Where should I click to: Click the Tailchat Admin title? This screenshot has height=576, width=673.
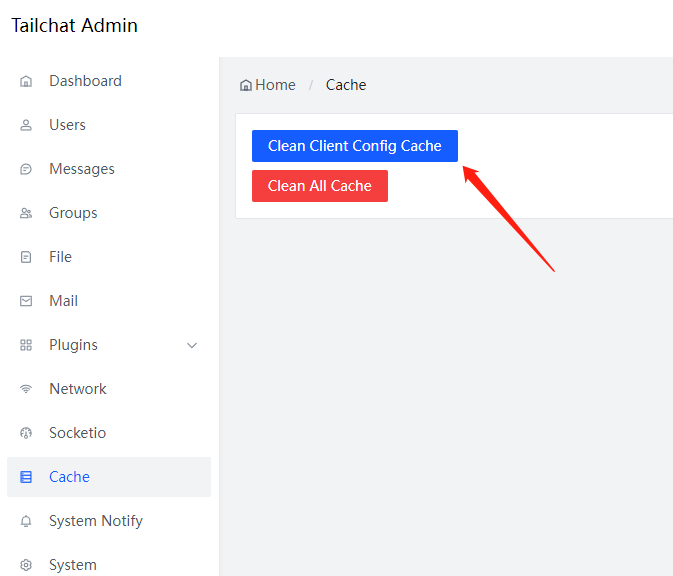coord(74,25)
